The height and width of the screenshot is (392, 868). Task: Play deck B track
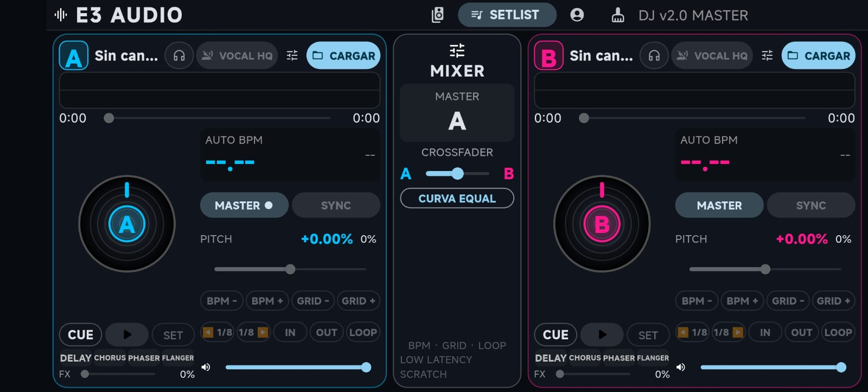[x=602, y=334]
